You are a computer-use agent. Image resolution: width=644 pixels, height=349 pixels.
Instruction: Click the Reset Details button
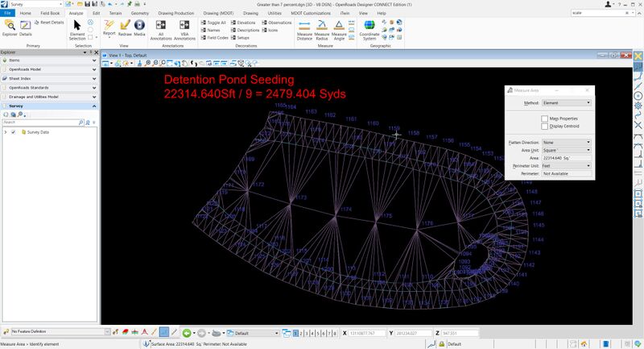49,23
